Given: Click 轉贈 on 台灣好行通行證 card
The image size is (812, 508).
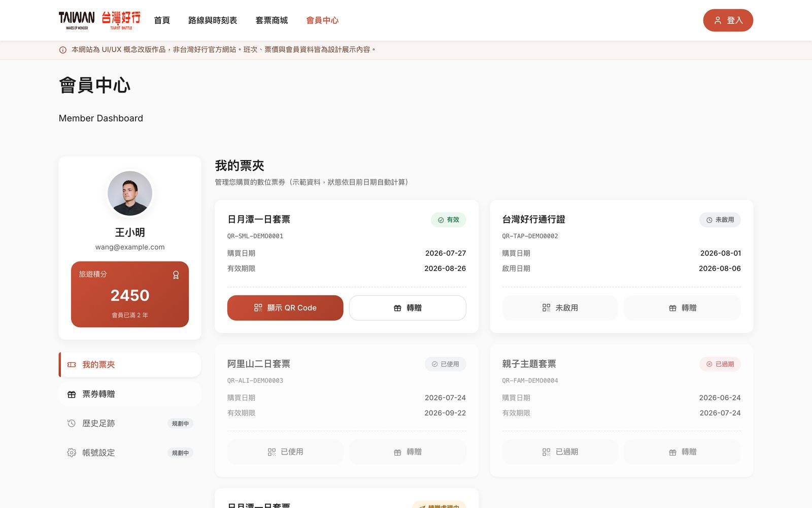Looking at the screenshot, I should pos(683,308).
